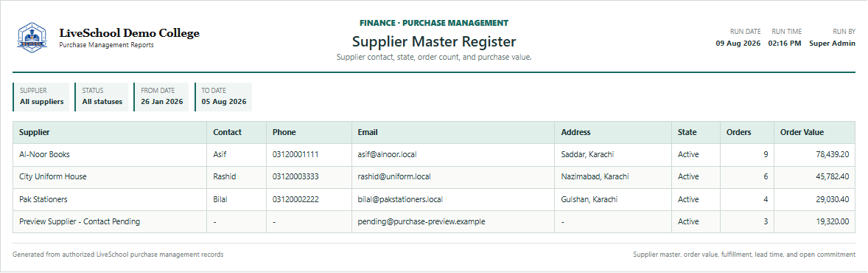Select the Status filter showing All statuses
This screenshot has height=273, width=868.
pos(102,97)
